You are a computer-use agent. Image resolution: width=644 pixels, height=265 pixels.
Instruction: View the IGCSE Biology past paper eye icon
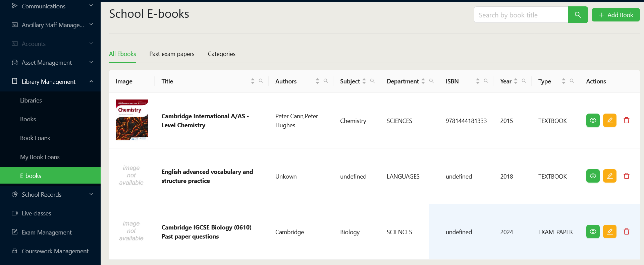(x=593, y=232)
